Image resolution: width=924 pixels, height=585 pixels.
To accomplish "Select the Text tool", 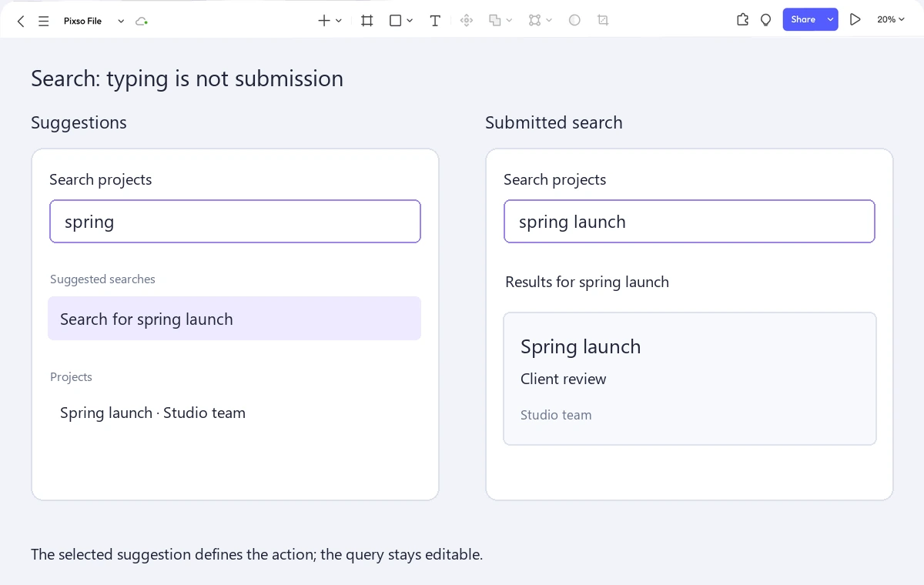I will pyautogui.click(x=435, y=21).
